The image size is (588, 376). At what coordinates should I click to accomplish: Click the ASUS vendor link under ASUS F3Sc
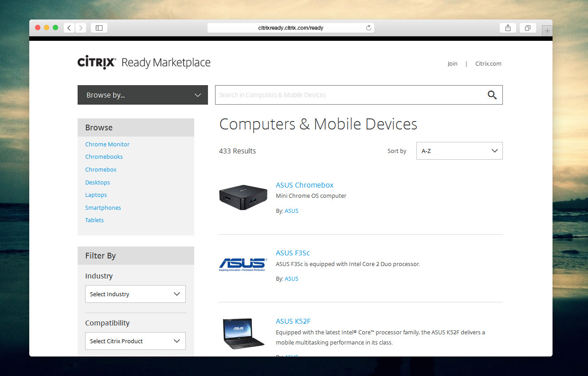point(291,279)
